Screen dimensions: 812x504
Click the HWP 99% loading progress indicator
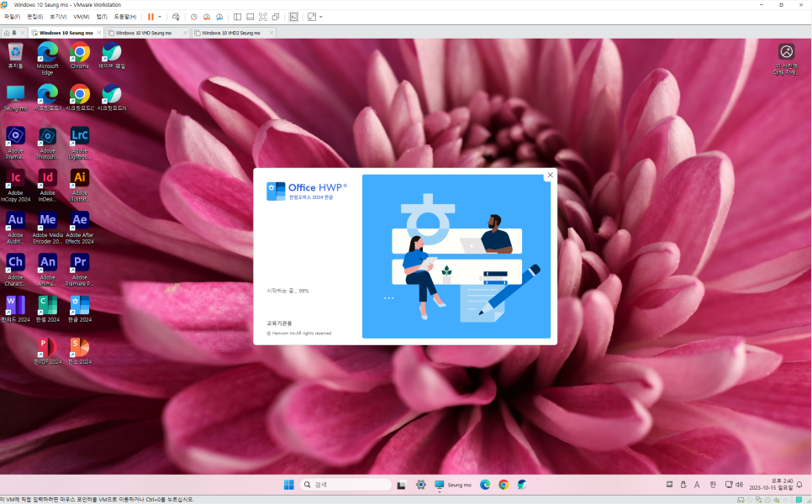tap(287, 291)
